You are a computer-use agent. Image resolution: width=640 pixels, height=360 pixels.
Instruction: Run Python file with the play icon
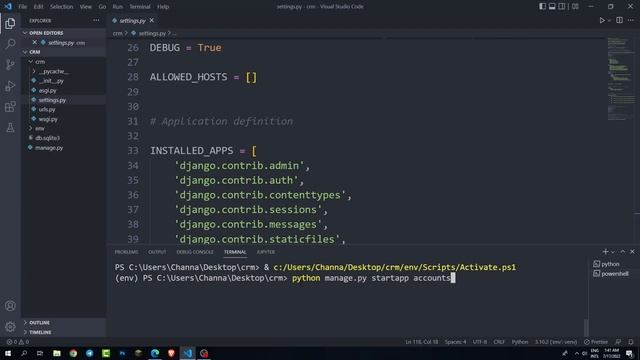(x=602, y=20)
